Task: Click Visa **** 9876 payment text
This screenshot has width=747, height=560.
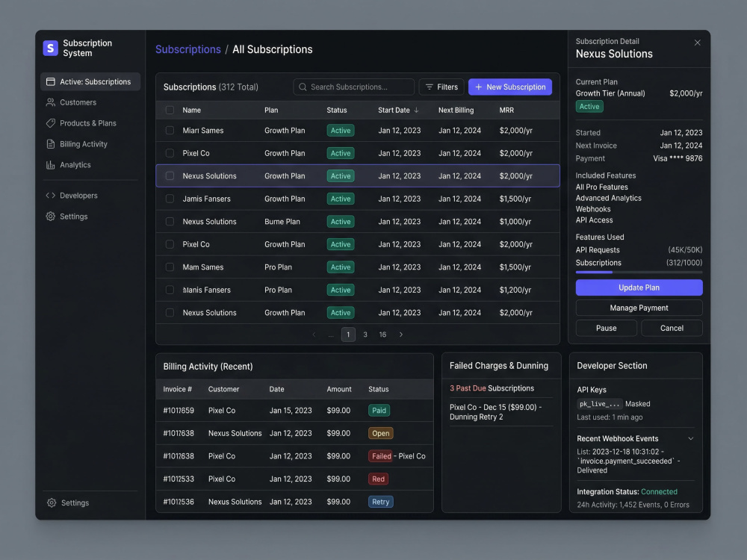Action: point(678,158)
